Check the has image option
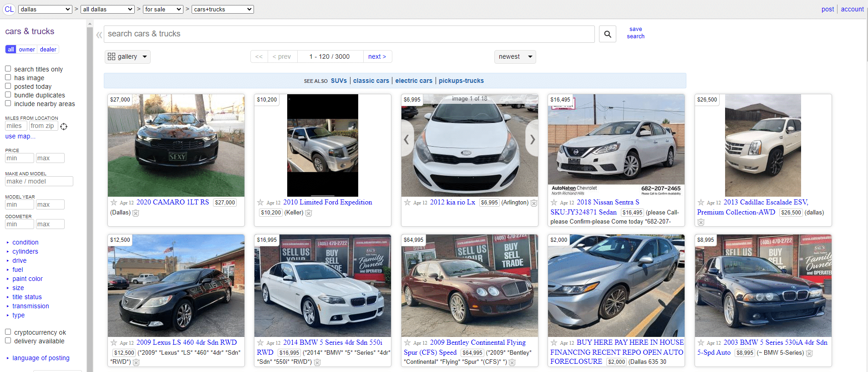Viewport: 868px width, 372px height. (8, 77)
